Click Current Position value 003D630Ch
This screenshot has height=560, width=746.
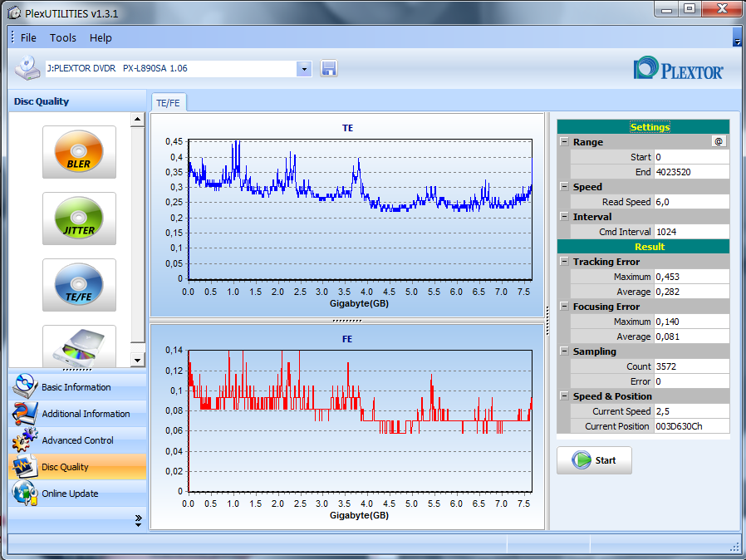[x=692, y=426]
